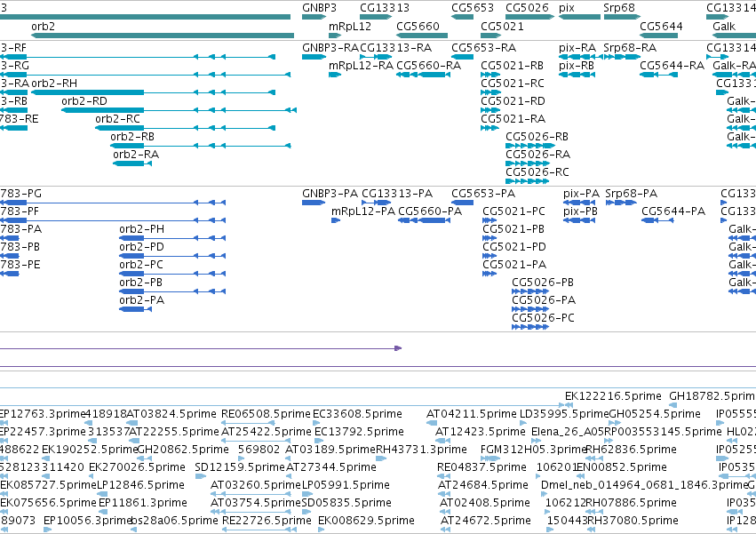
Task: Select transcript CG5644-RA
Action: coord(672,66)
